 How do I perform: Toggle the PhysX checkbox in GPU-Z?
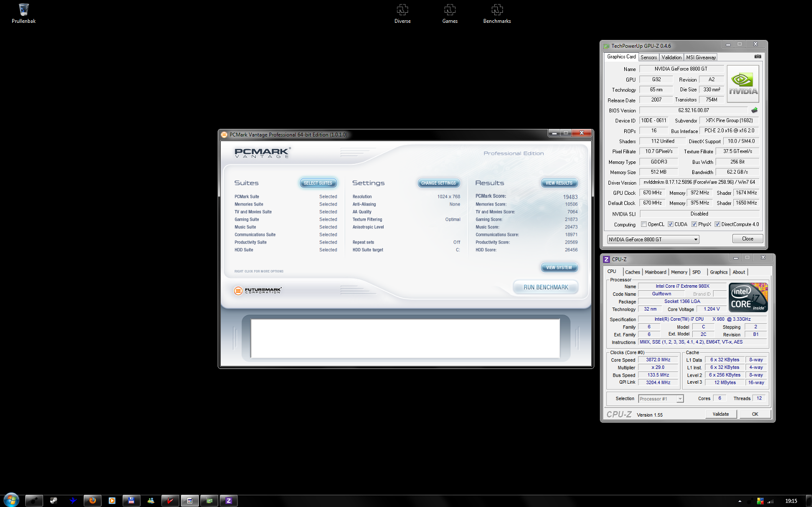[694, 224]
